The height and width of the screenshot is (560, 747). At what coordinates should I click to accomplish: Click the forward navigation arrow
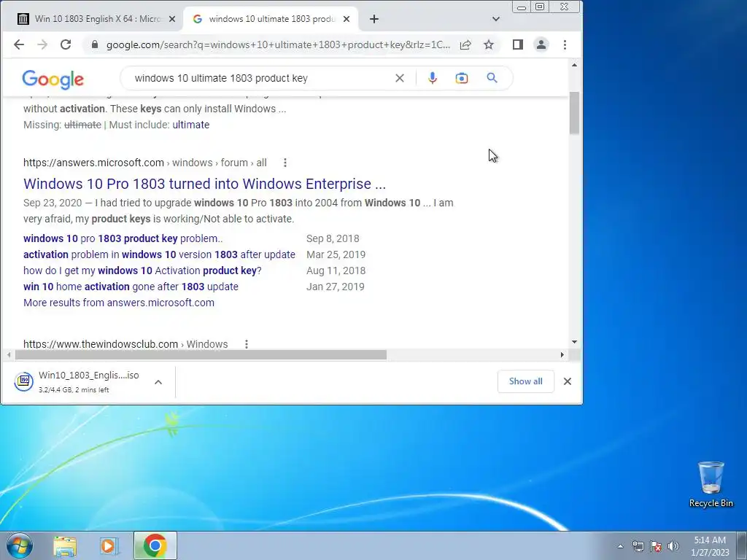click(x=42, y=44)
